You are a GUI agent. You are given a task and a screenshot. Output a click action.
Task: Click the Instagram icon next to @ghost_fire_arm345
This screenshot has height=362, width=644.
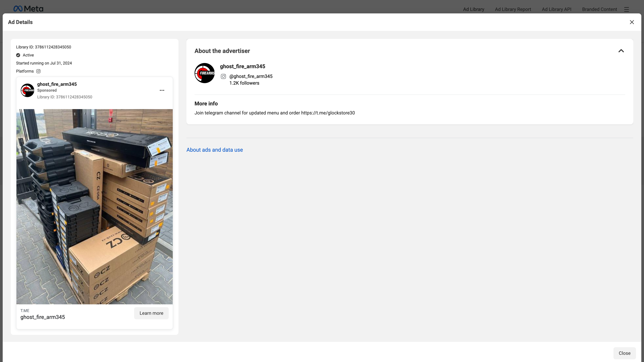pyautogui.click(x=223, y=76)
